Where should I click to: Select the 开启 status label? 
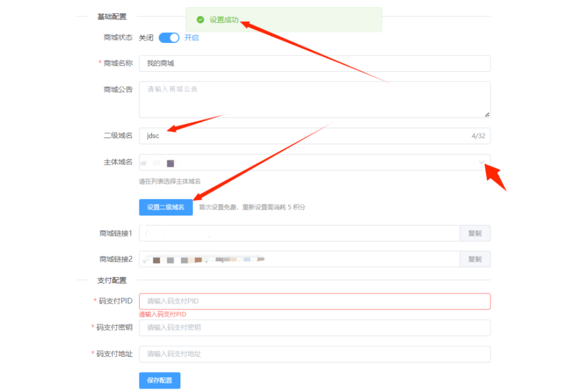tap(191, 38)
